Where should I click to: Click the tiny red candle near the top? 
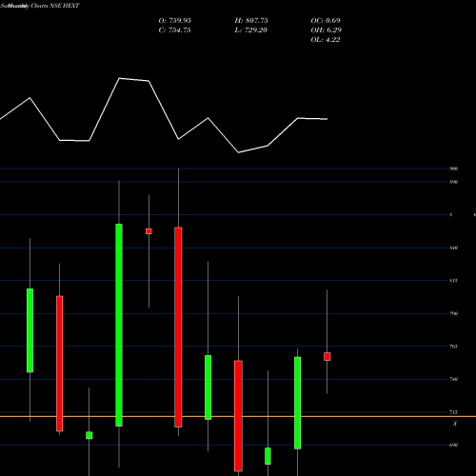pyautogui.click(x=149, y=231)
